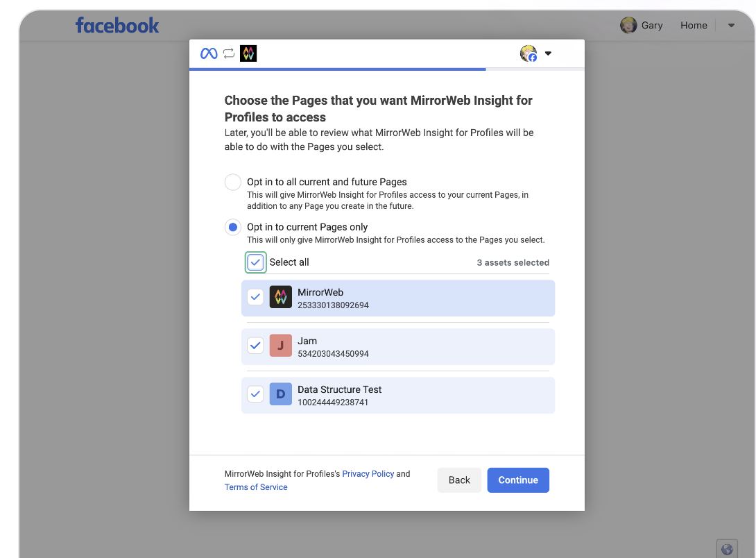
Task: Open the Privacy Policy link
Action: coord(368,474)
